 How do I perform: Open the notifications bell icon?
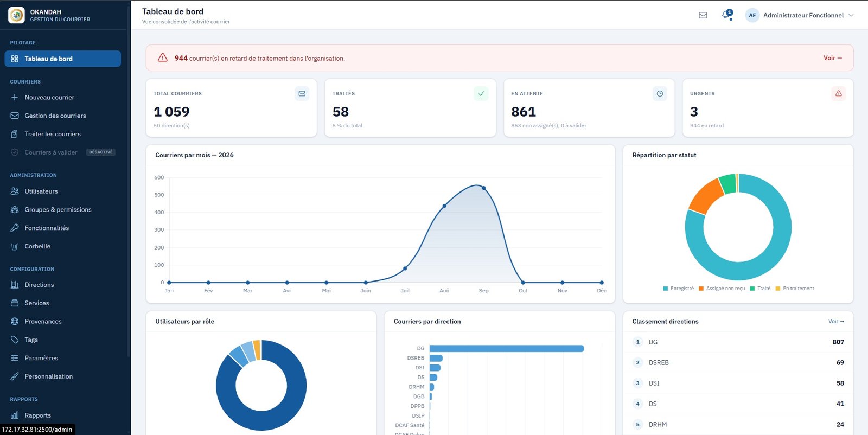(x=727, y=15)
